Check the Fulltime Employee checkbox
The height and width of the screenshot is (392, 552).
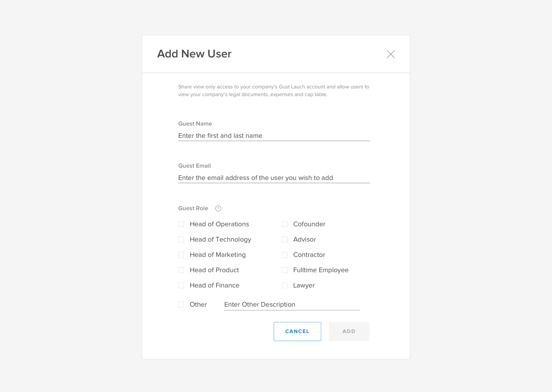click(284, 270)
